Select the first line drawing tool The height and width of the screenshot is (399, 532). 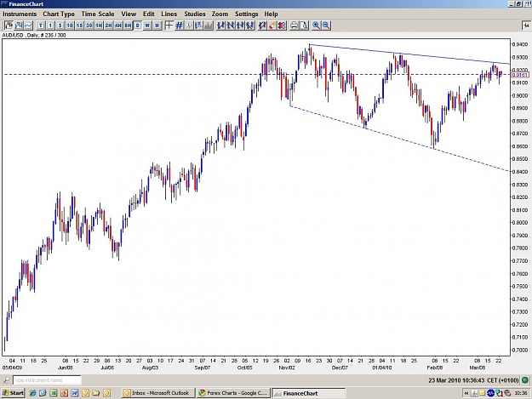[220, 26]
